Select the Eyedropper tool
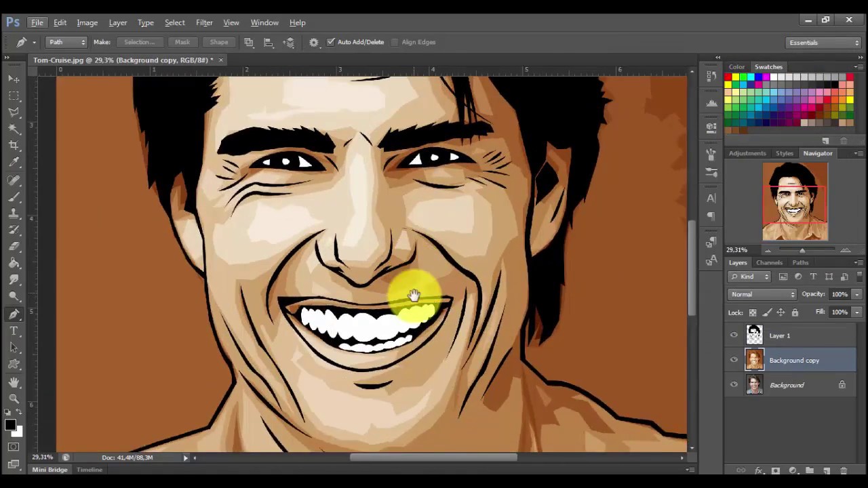Screen dimensions: 868x488 pyautogui.click(x=14, y=163)
